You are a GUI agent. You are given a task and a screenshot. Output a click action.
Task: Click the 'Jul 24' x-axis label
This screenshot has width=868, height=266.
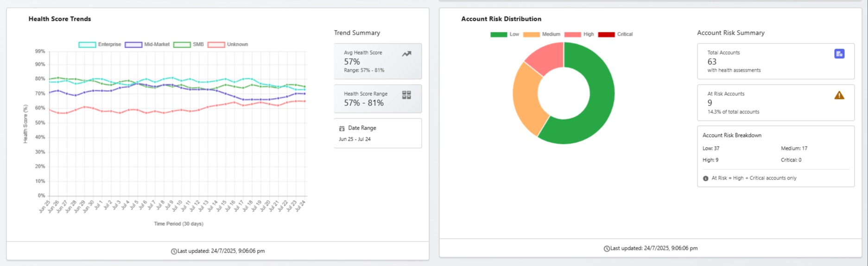pyautogui.click(x=300, y=206)
